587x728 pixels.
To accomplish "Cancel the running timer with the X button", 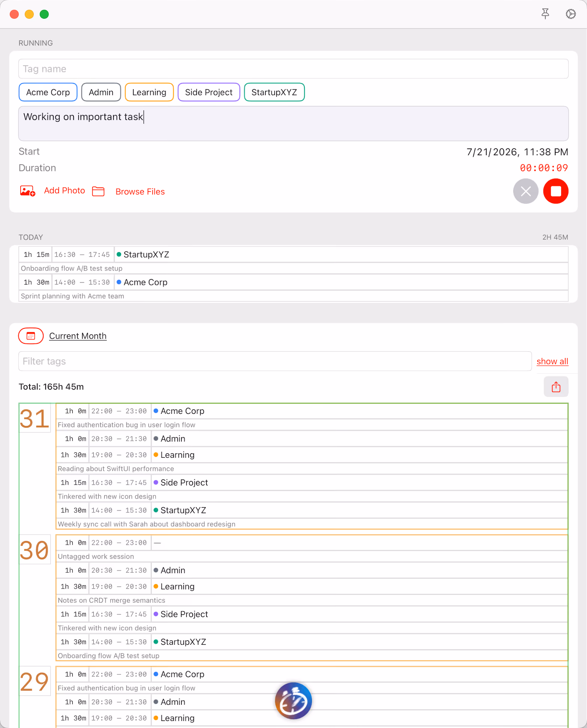I will click(526, 191).
